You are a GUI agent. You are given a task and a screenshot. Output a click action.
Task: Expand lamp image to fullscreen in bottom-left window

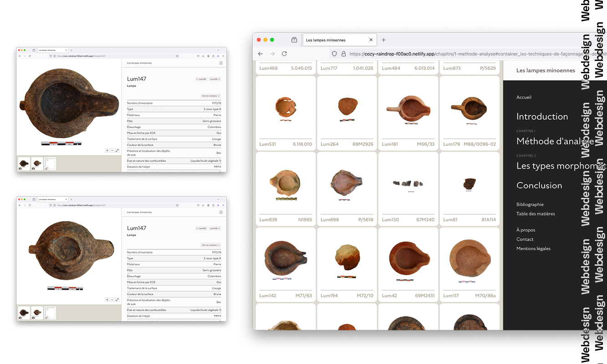[117, 300]
